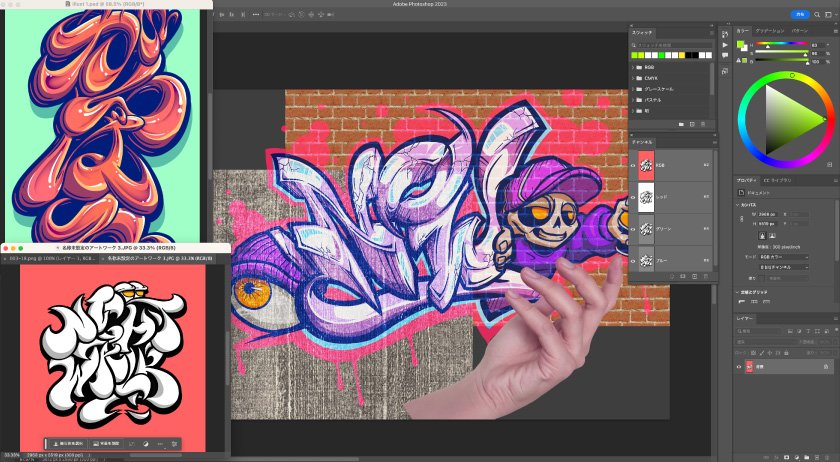This screenshot has width=840, height=462.
Task: Set canvas to landscape orientation icon
Action: tap(772, 235)
